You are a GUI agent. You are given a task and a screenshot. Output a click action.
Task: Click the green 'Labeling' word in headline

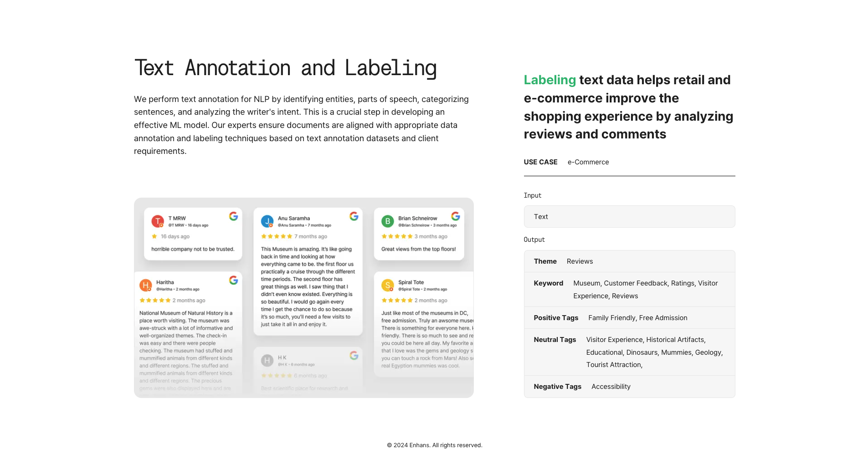point(550,80)
